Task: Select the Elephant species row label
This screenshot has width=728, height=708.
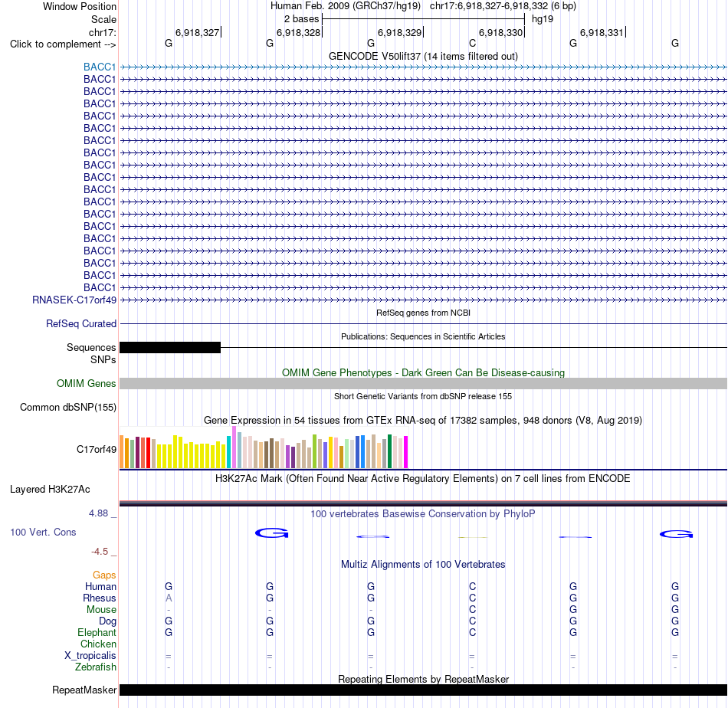Action: (x=97, y=633)
